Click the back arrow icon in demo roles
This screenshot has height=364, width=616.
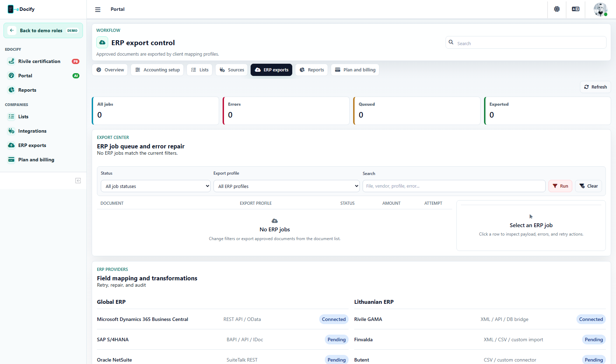pyautogui.click(x=12, y=30)
